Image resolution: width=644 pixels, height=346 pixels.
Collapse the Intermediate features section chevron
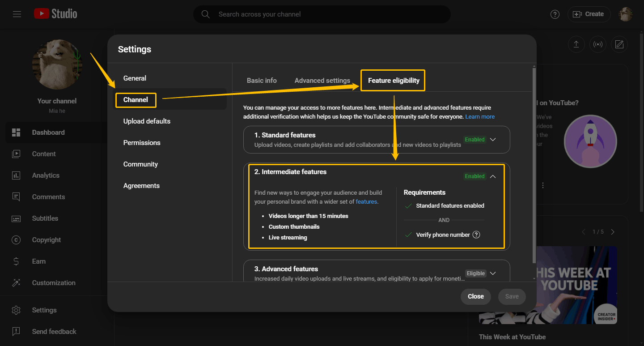pos(493,176)
